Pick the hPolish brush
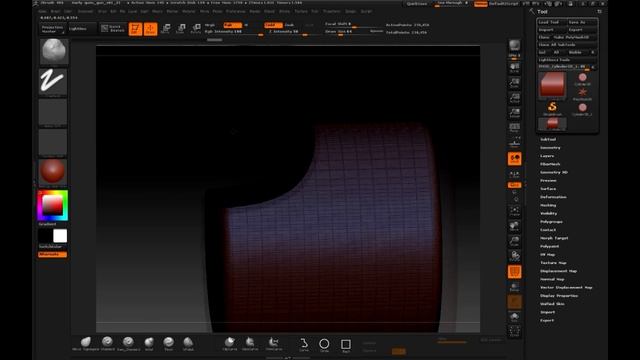 [x=188, y=344]
